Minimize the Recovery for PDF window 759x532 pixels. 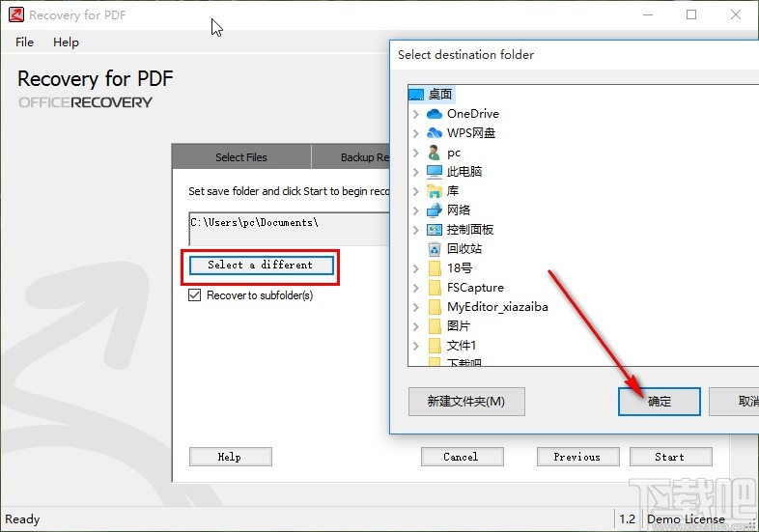(x=648, y=14)
